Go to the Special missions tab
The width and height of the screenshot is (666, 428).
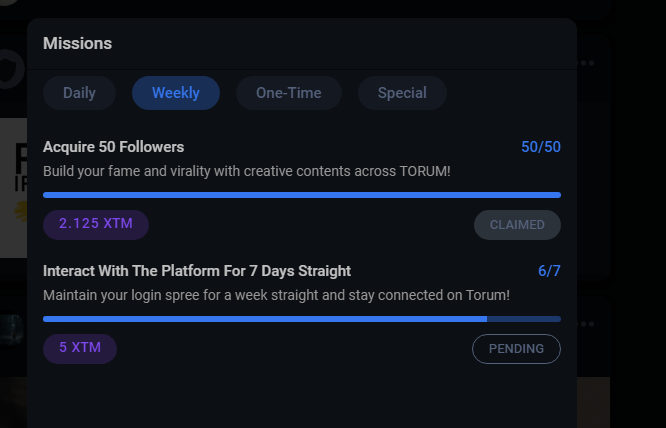(x=402, y=93)
